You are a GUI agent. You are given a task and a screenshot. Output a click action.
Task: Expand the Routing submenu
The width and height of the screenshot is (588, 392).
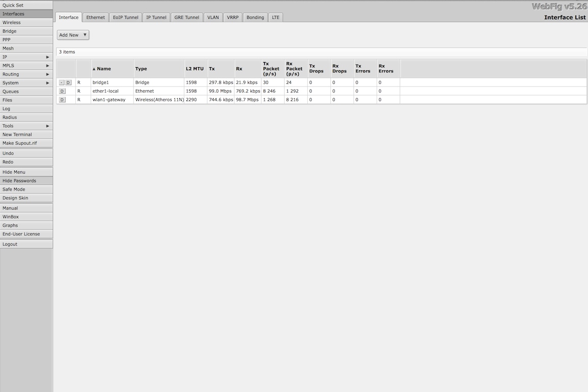pos(26,74)
